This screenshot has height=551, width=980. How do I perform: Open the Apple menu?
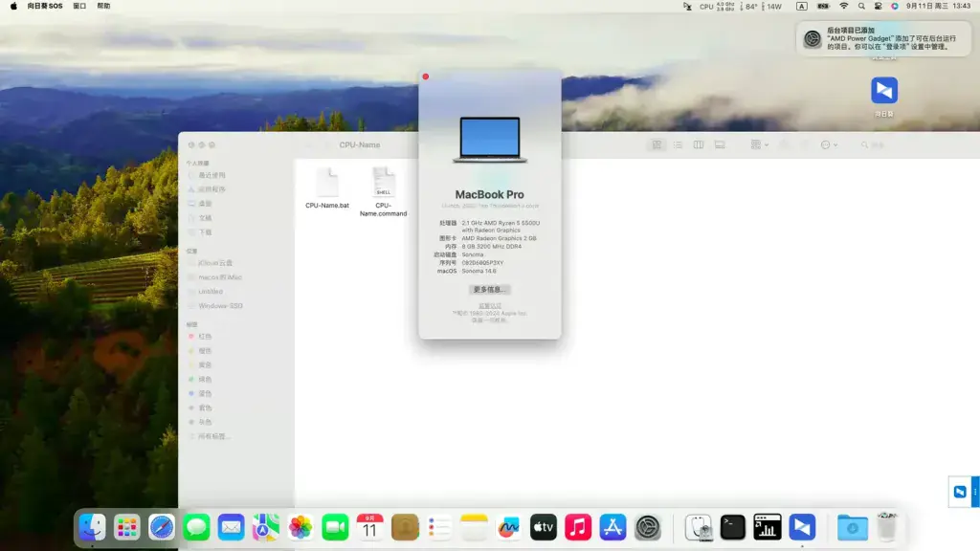(x=13, y=7)
